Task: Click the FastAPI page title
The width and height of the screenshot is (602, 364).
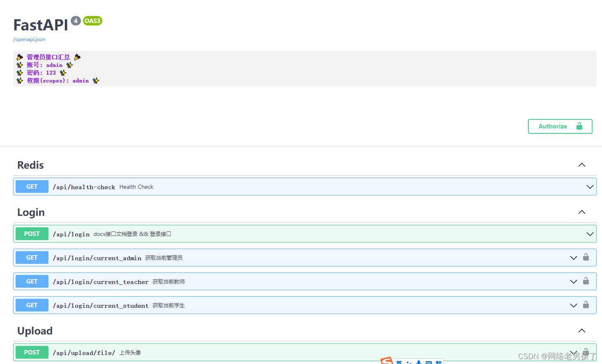Action: pyautogui.click(x=41, y=25)
